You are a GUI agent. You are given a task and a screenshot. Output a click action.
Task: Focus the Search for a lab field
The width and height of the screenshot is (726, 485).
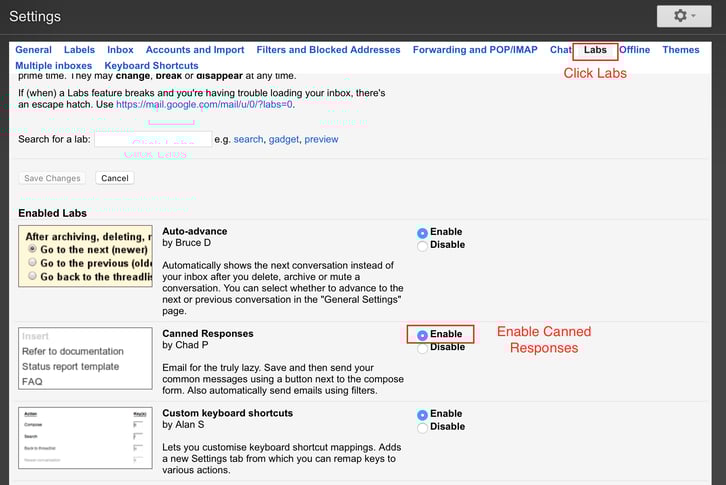(153, 139)
